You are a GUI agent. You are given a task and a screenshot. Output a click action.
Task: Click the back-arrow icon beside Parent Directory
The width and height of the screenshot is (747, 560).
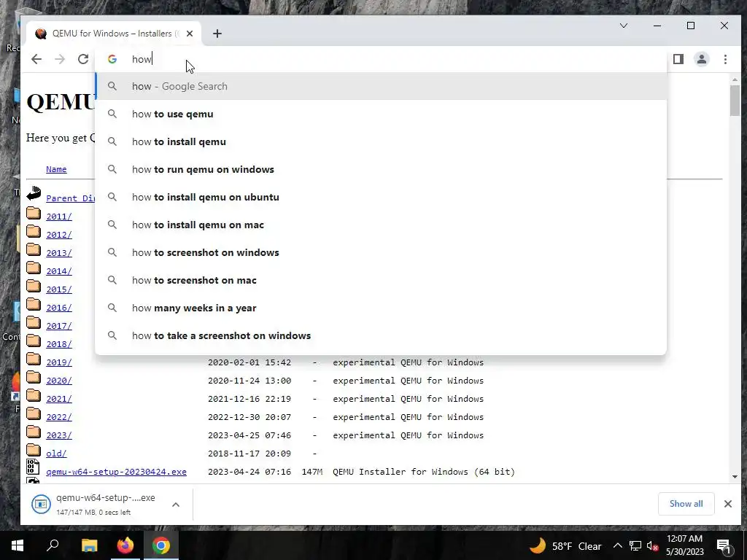[x=34, y=193]
